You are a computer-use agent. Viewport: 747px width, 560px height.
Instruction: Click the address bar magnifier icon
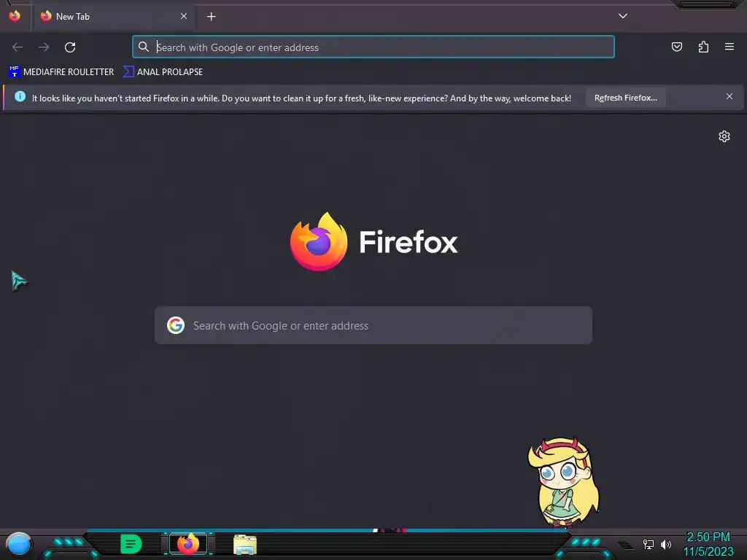coord(144,47)
